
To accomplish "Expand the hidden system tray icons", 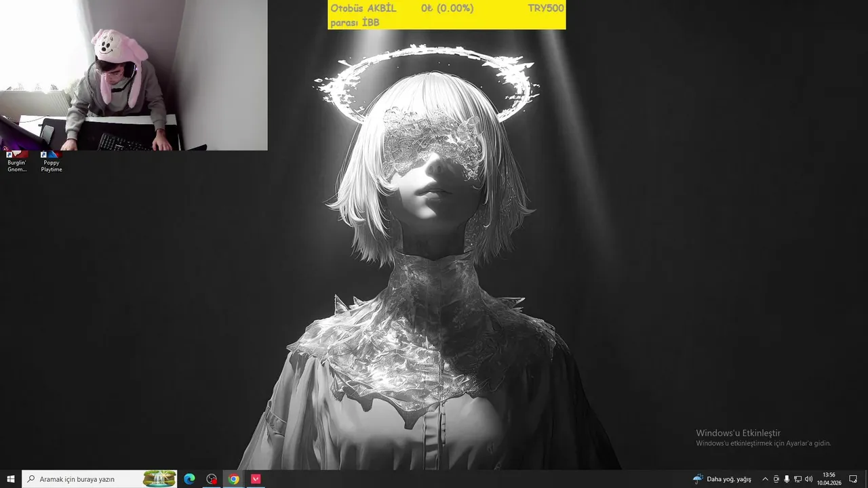I will pos(766,479).
